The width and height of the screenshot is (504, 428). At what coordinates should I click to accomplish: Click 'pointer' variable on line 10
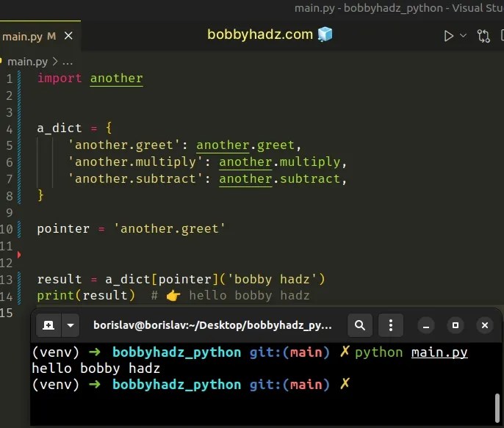(x=63, y=229)
